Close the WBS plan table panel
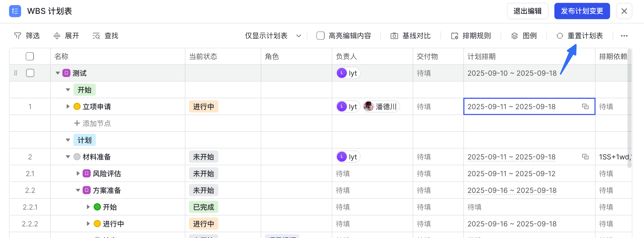 tap(624, 11)
